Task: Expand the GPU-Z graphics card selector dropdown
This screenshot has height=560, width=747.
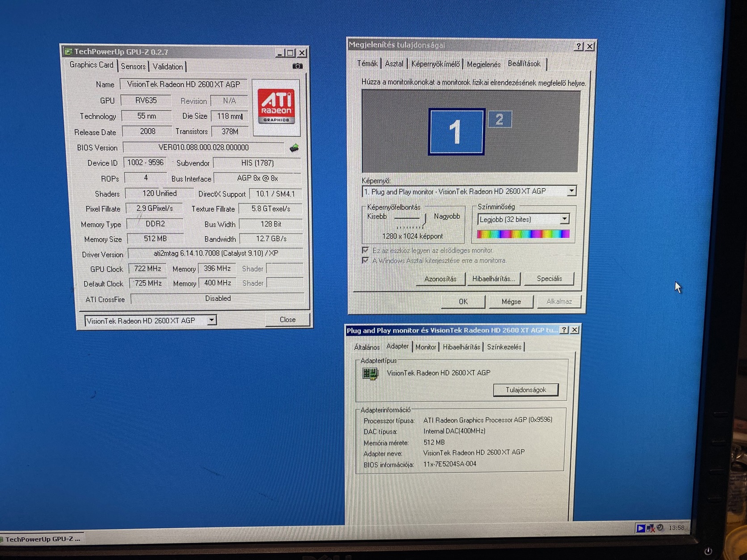Action: click(212, 320)
